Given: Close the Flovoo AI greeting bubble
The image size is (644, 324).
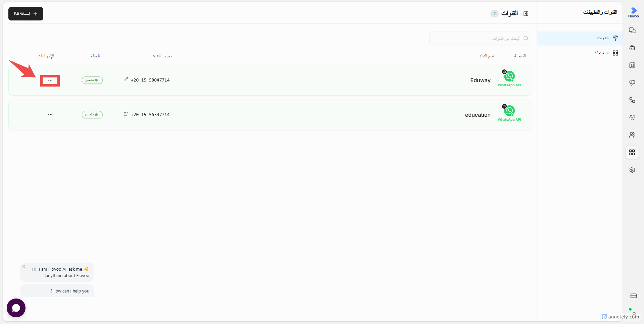Looking at the screenshot, I should coord(24,267).
